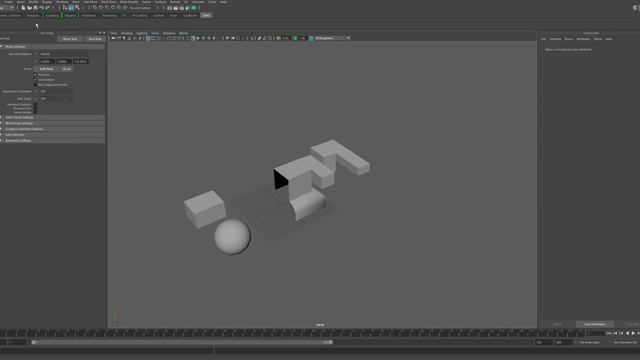The width and height of the screenshot is (640, 360).
Task: Click the Render Current Frame icon
Action: click(176, 8)
